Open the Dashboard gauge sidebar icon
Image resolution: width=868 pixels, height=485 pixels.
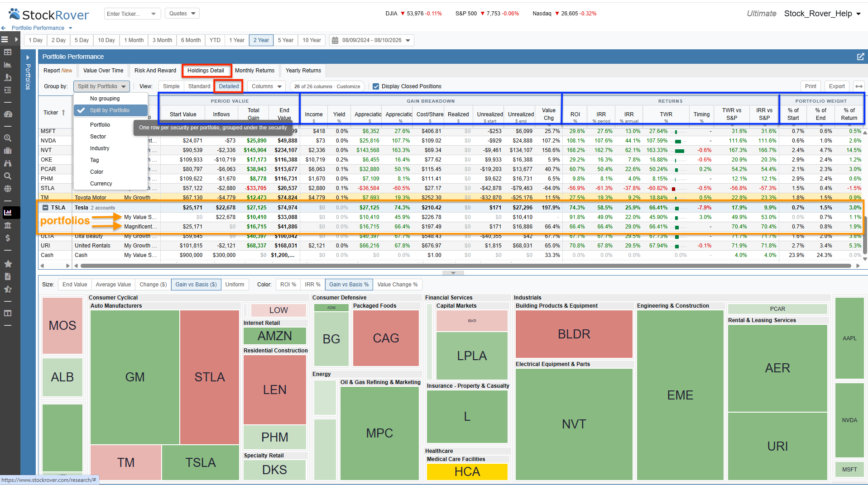click(x=8, y=114)
